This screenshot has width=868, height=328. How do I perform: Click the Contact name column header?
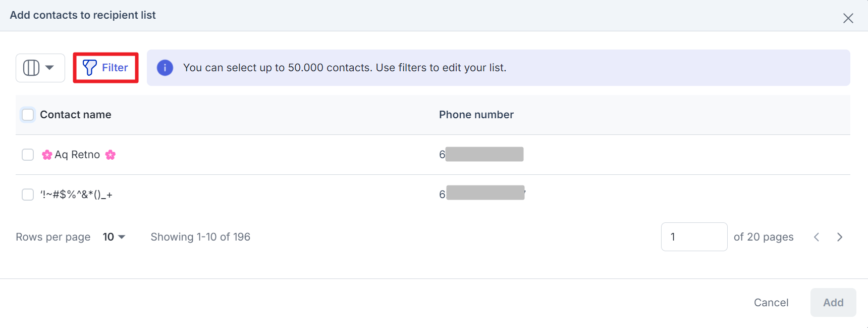[x=76, y=115]
